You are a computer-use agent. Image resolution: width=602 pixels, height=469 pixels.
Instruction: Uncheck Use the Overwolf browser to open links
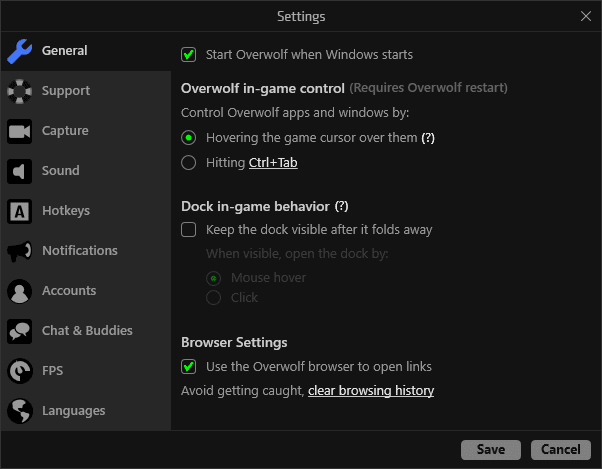(x=189, y=367)
